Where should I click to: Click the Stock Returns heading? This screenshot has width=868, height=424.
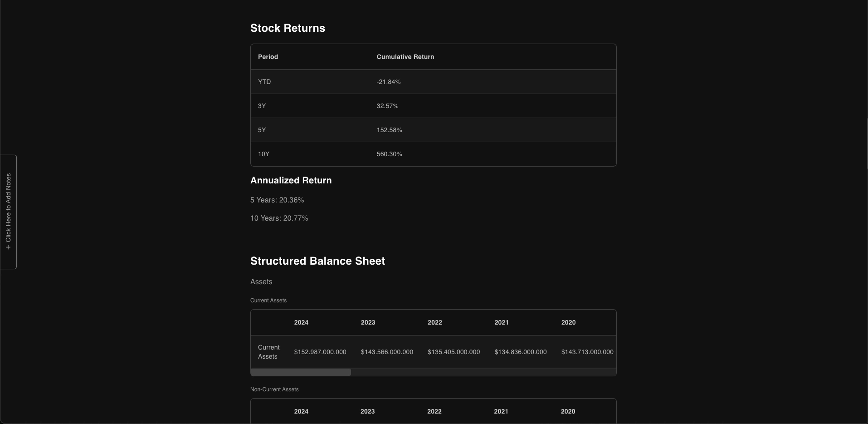coord(288,28)
